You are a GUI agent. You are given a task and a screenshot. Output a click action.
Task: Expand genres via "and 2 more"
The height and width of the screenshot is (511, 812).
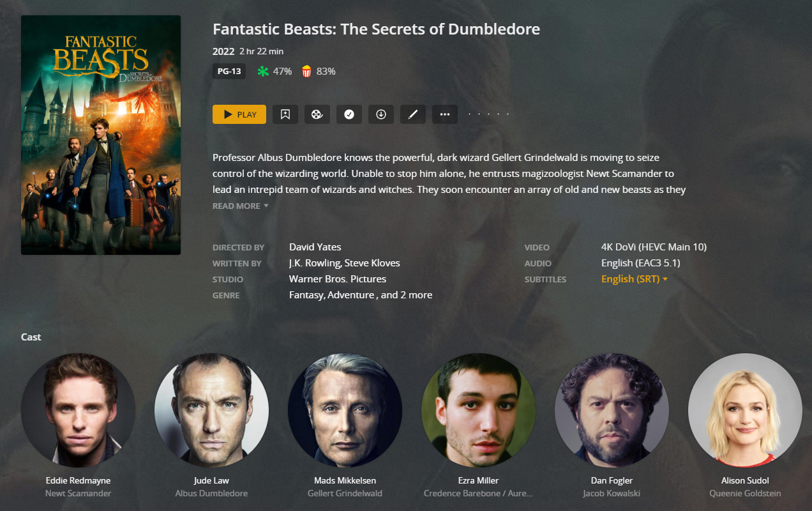407,295
